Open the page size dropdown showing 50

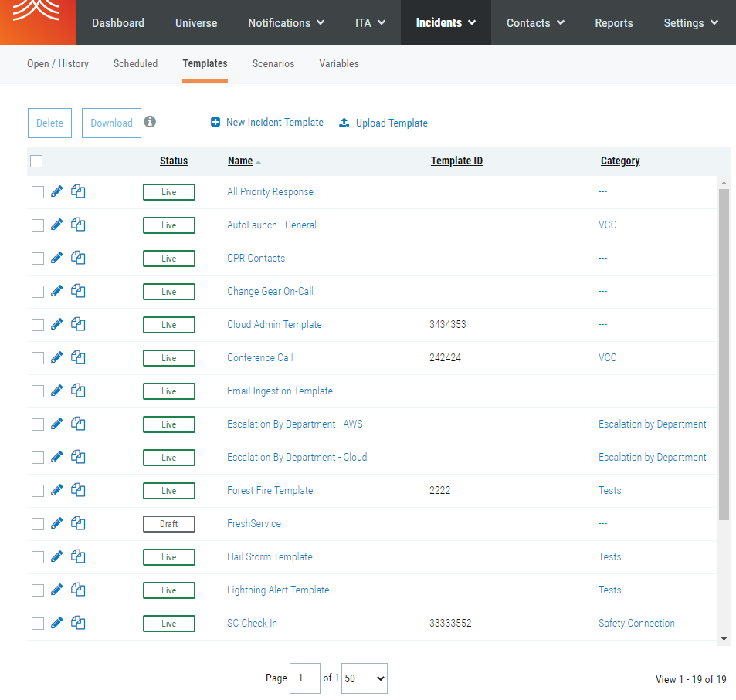[364, 678]
